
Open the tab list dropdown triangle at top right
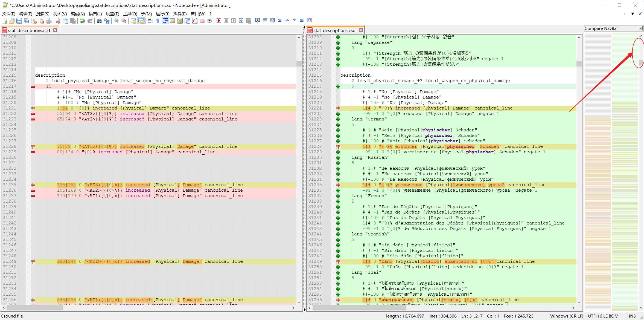point(633,14)
